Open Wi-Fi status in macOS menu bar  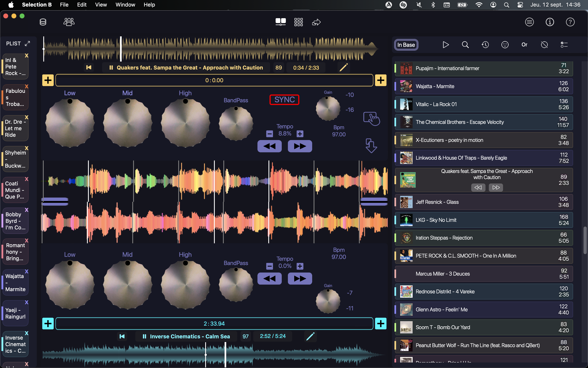tap(479, 5)
